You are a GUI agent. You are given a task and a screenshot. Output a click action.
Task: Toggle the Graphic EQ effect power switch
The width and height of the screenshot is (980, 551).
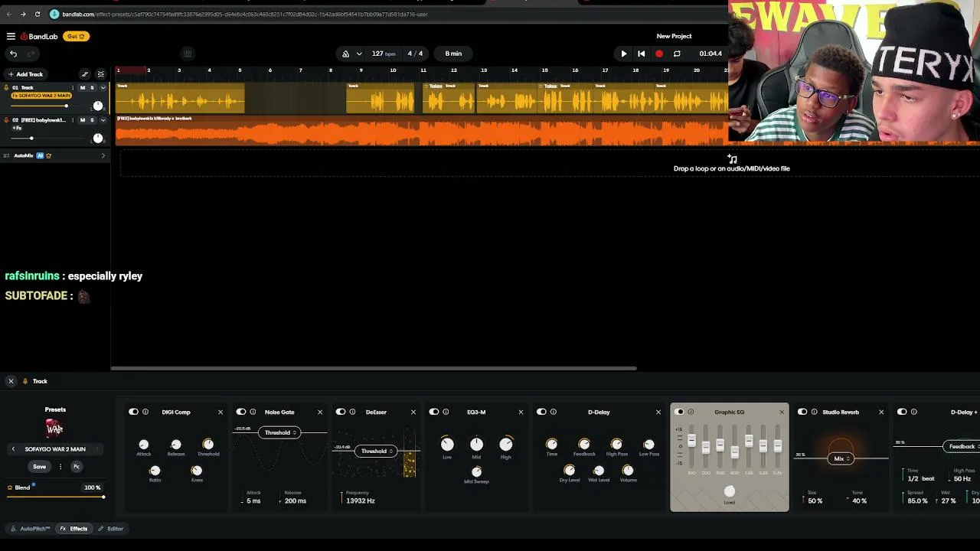pyautogui.click(x=678, y=412)
